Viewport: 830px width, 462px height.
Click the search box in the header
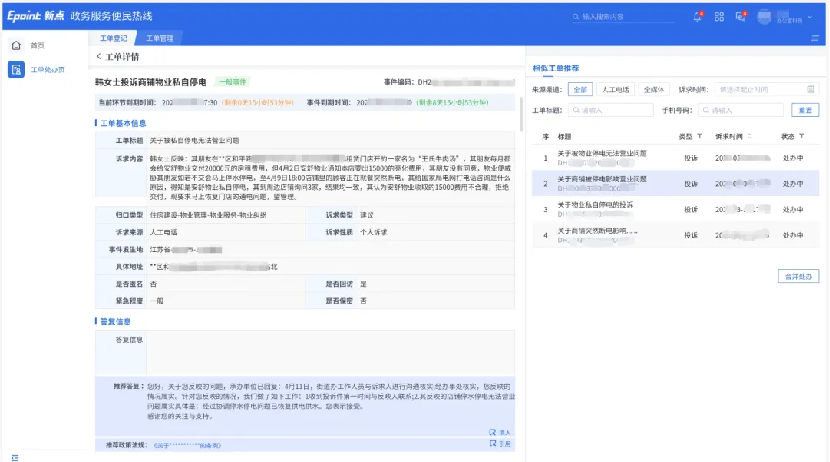click(623, 17)
